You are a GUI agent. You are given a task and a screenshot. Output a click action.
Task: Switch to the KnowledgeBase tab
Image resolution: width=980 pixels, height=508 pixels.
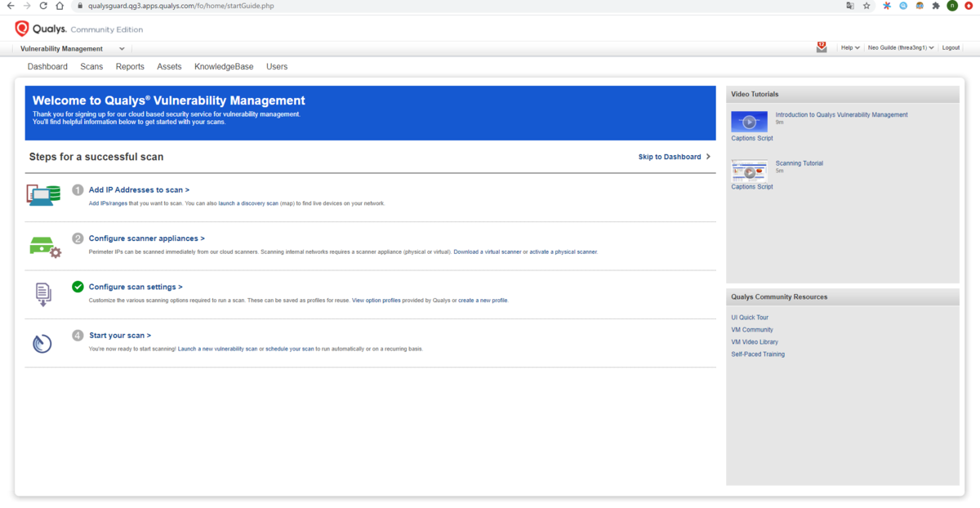(x=224, y=66)
